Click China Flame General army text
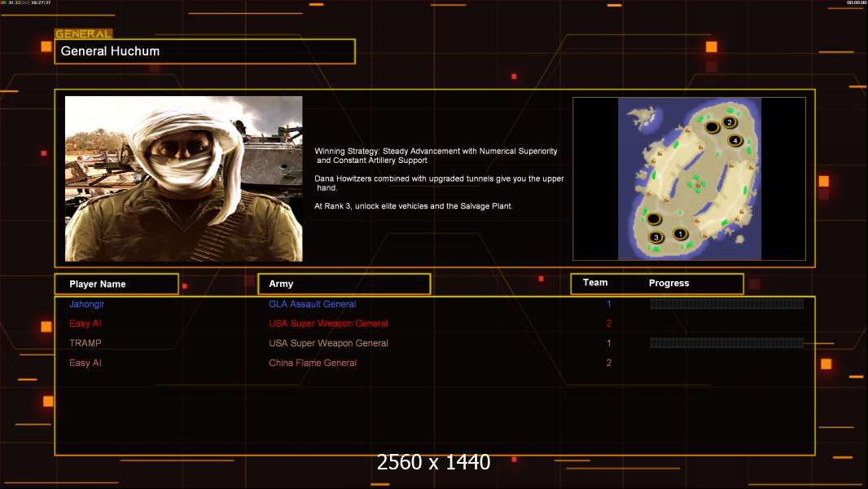This screenshot has width=868, height=489. click(312, 363)
